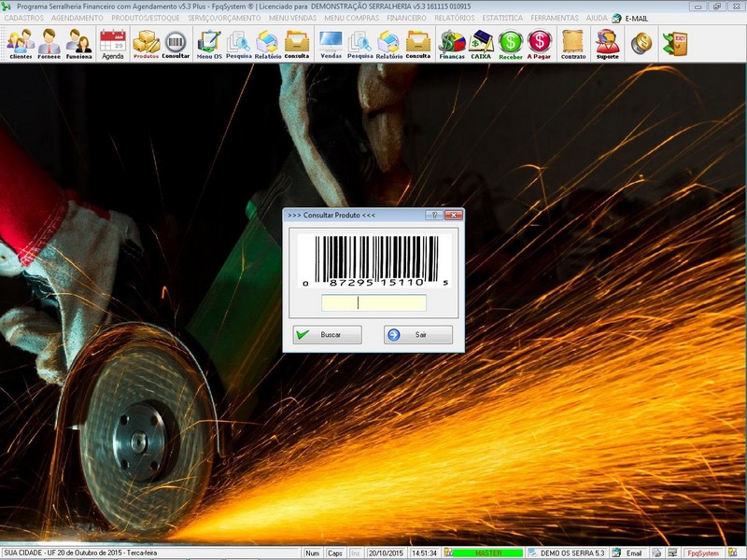This screenshot has height=560, width=747.
Task: Click the date 20/10/2015 in status bar
Action: (x=386, y=553)
